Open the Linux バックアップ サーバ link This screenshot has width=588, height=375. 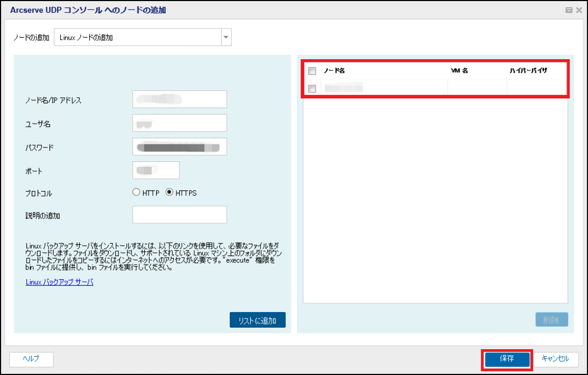coord(59,282)
